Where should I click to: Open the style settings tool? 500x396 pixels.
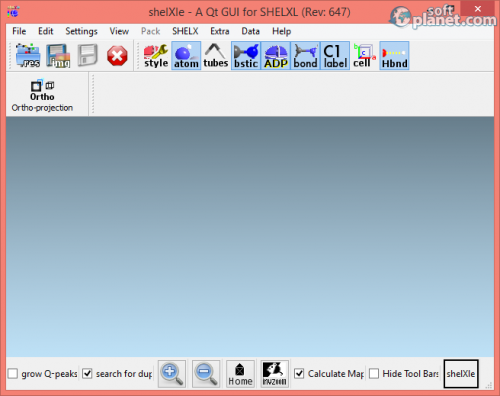pyautogui.click(x=156, y=56)
